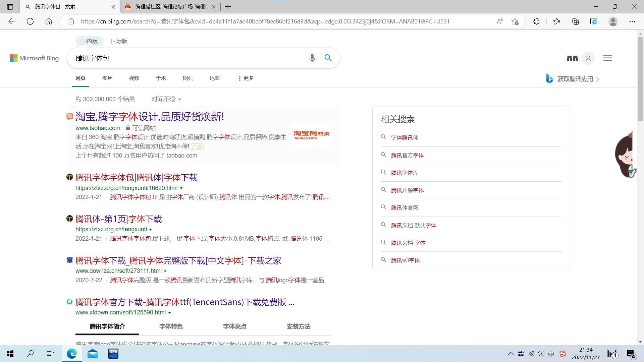The width and height of the screenshot is (644, 362).
Task: Click the Microsoft Bing logo
Action: click(34, 58)
